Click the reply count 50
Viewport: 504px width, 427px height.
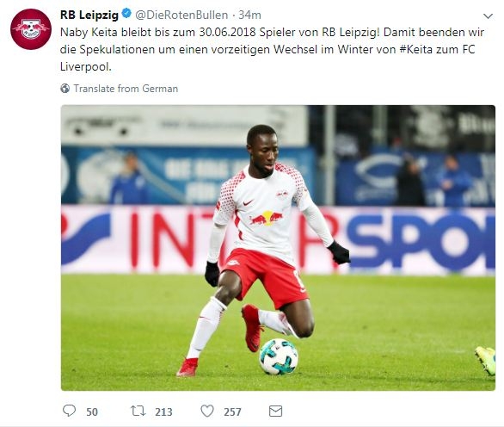pyautogui.click(x=92, y=412)
